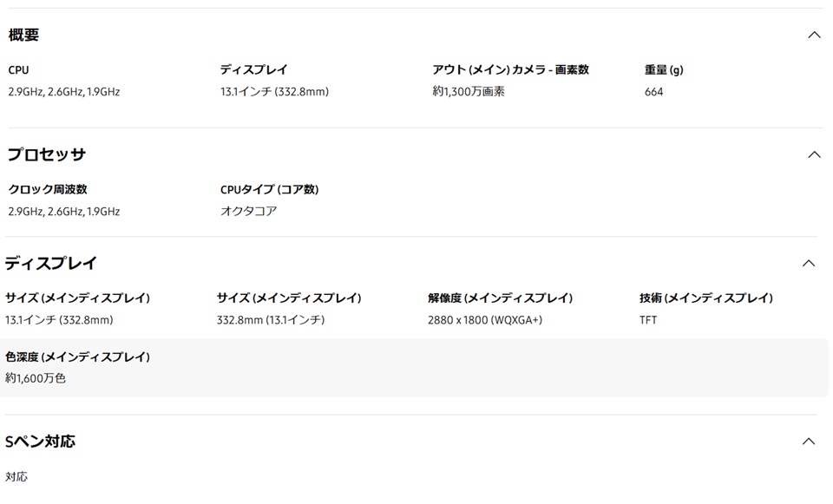The width and height of the screenshot is (833, 504).
Task: Select the アウト (メイン) カメラ - 画素数 label
Action: click(510, 70)
